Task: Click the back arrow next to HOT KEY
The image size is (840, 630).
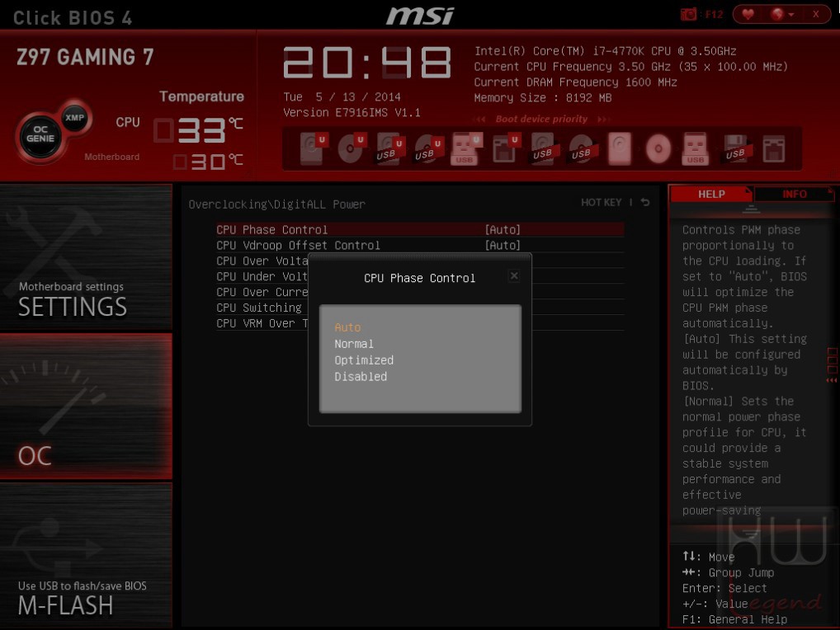Action: click(645, 202)
